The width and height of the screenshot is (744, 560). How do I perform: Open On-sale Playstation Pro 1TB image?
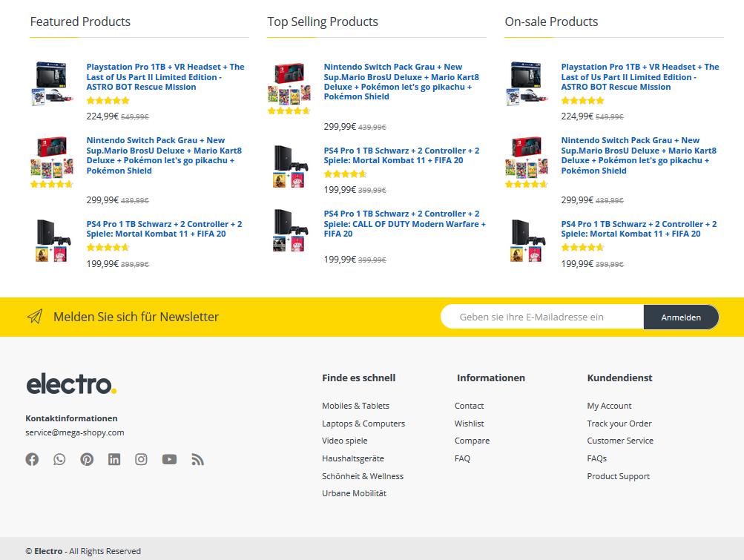[x=526, y=83]
